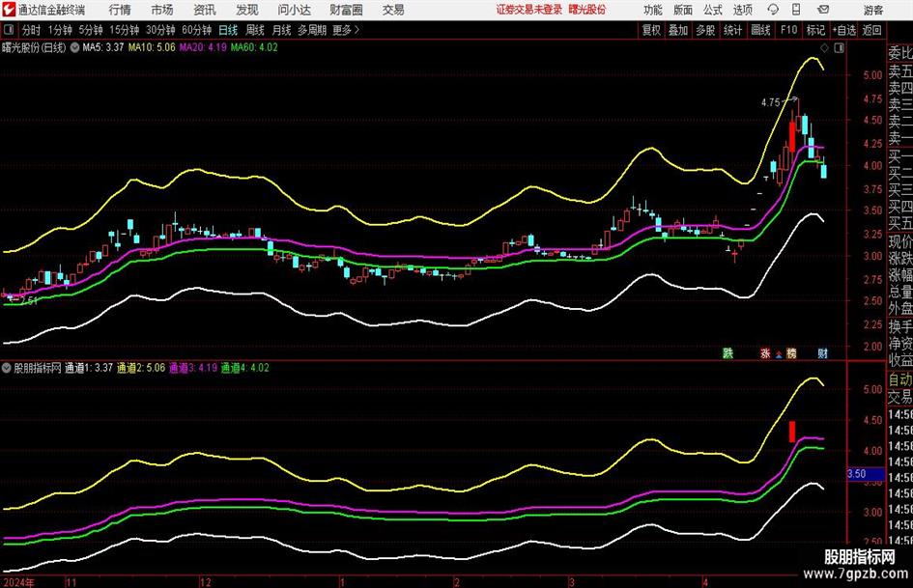Expand the 更多 periods chevron
913x588 pixels.
click(357, 30)
